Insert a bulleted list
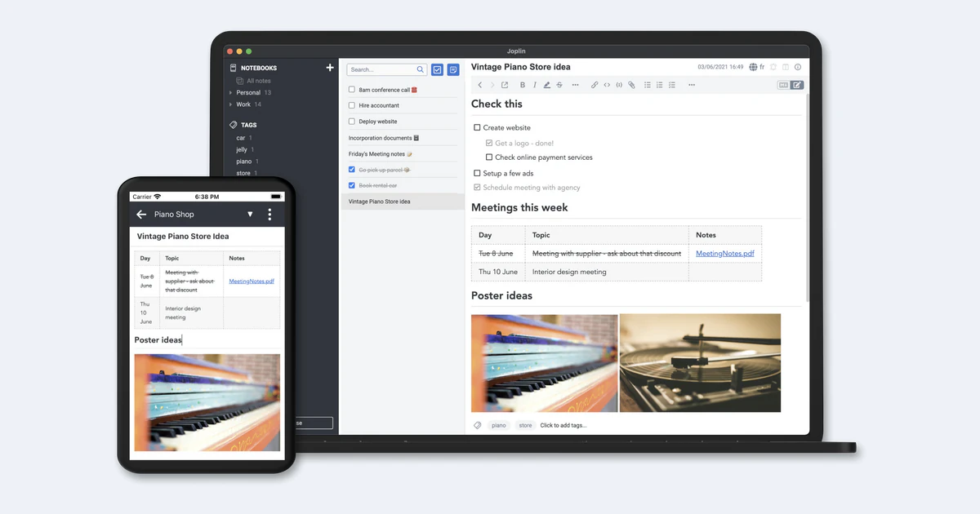Viewport: 980px width, 514px height. pyautogui.click(x=648, y=85)
